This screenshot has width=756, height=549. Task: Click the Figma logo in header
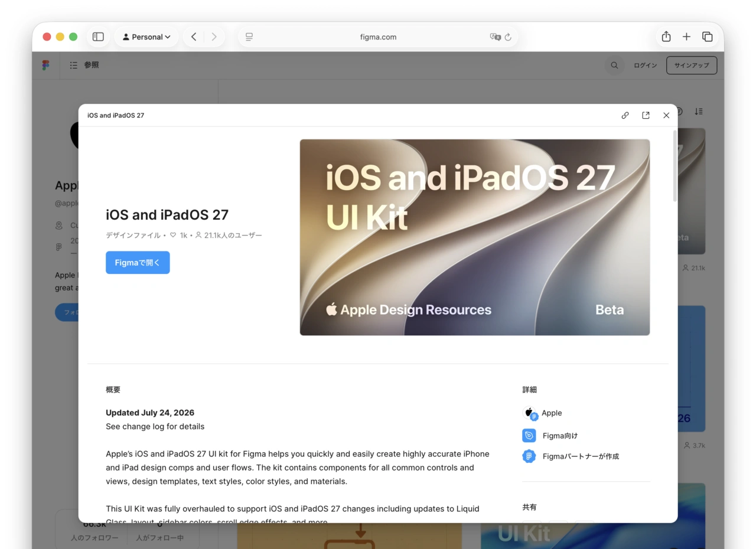coord(46,65)
